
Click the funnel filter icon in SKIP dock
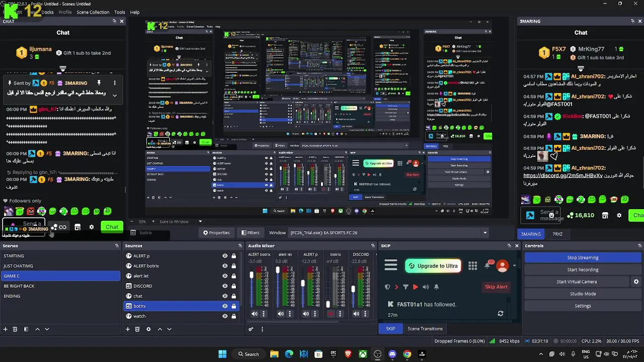tap(406, 287)
